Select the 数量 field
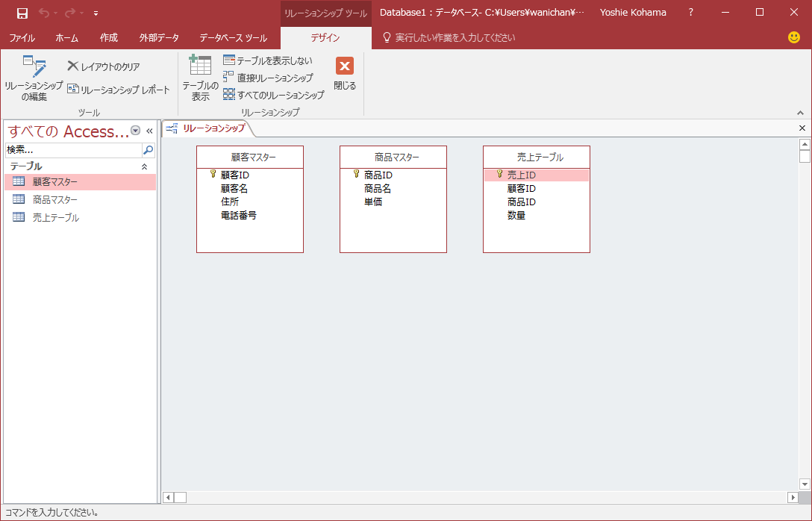This screenshot has width=812, height=521. [x=516, y=216]
